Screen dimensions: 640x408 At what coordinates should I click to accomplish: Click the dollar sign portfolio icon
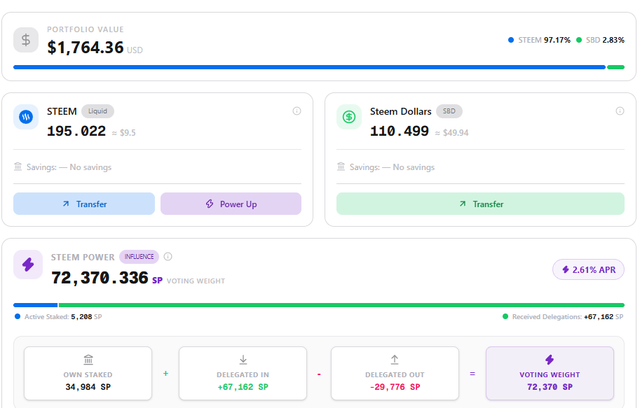pos(26,40)
